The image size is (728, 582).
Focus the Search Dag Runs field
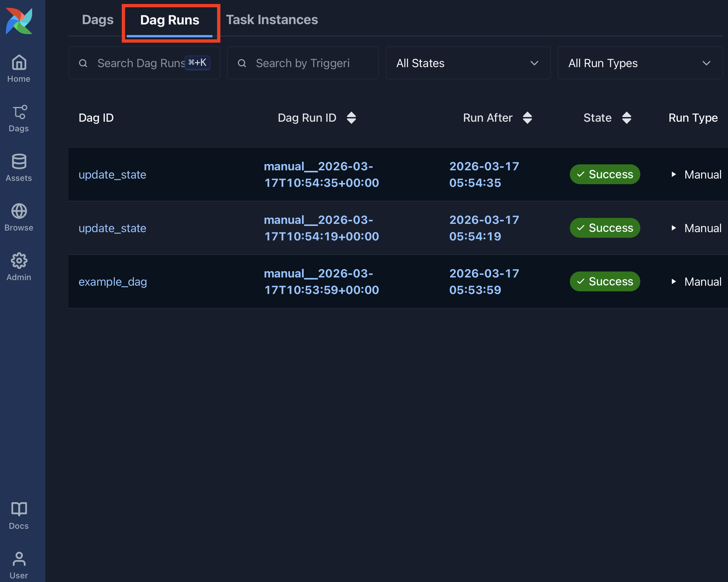pyautogui.click(x=144, y=63)
